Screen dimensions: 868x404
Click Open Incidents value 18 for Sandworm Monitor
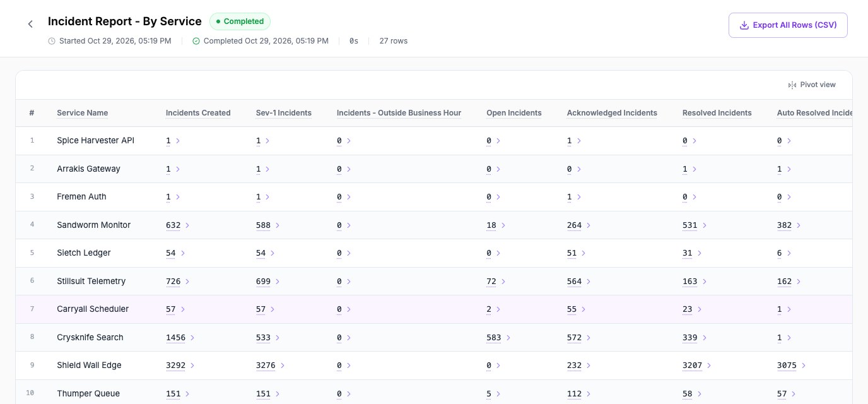[491, 225]
